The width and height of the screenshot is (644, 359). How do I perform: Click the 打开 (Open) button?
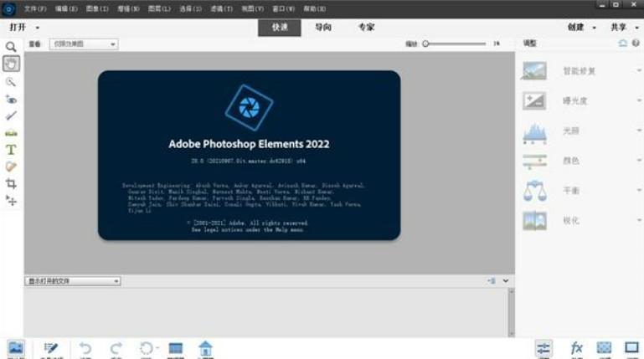pos(18,28)
